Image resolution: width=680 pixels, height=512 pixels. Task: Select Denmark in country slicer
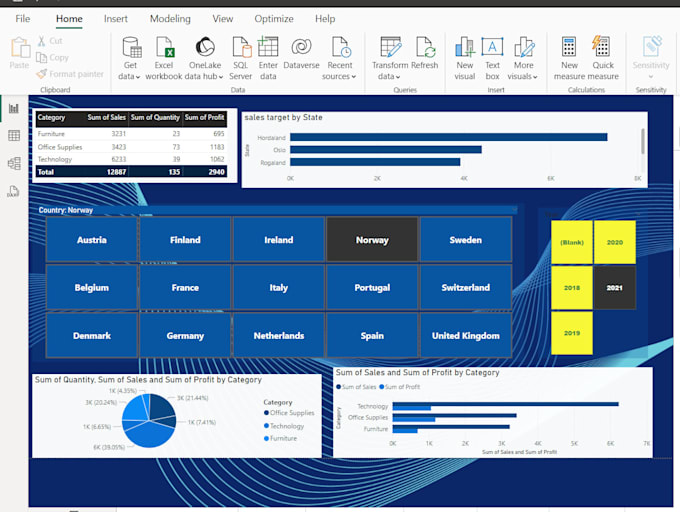[x=92, y=336]
